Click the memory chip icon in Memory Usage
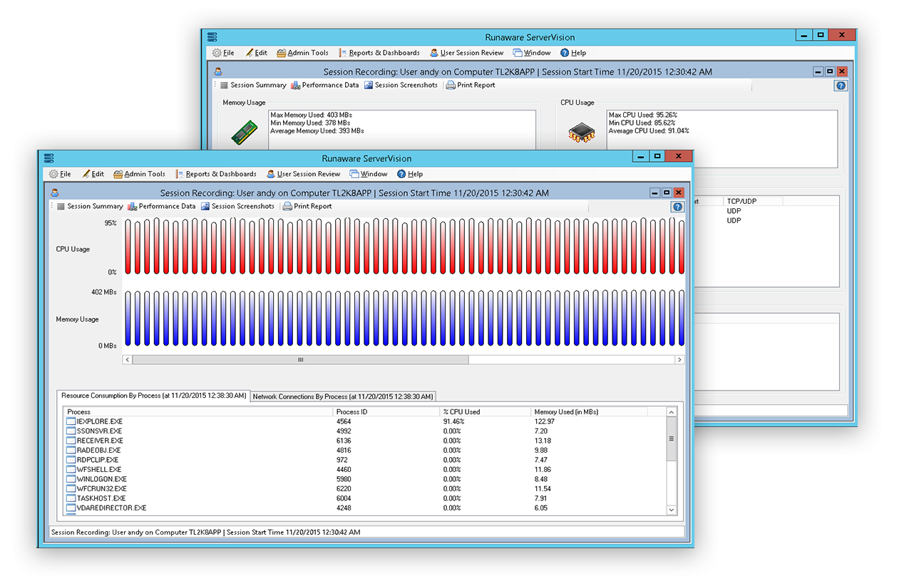The height and width of the screenshot is (581, 924). (x=244, y=132)
